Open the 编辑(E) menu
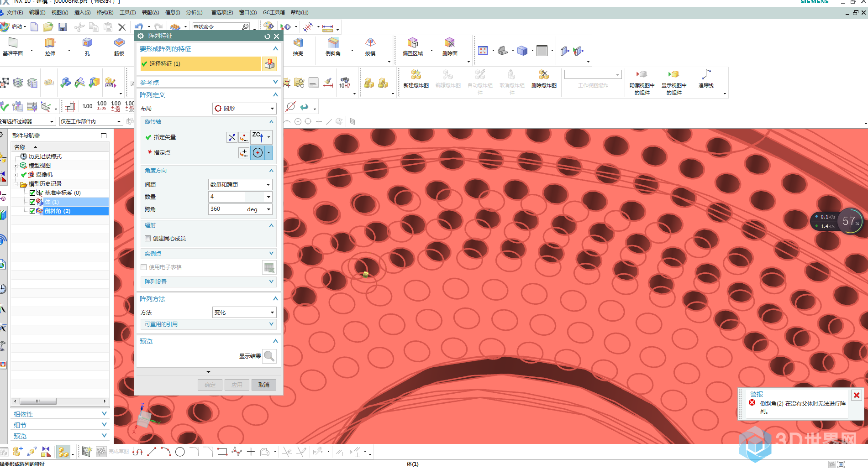This screenshot has width=868, height=469. (x=37, y=13)
